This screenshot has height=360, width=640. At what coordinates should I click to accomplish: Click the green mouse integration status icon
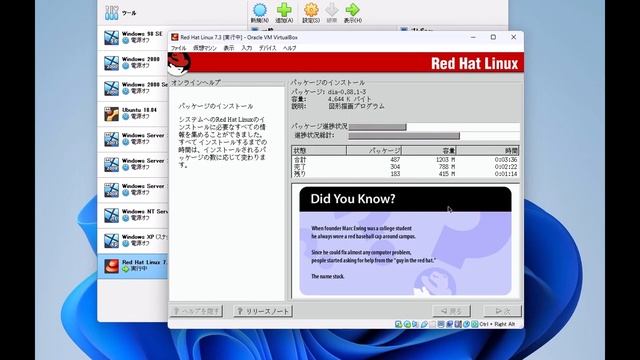[475, 324]
